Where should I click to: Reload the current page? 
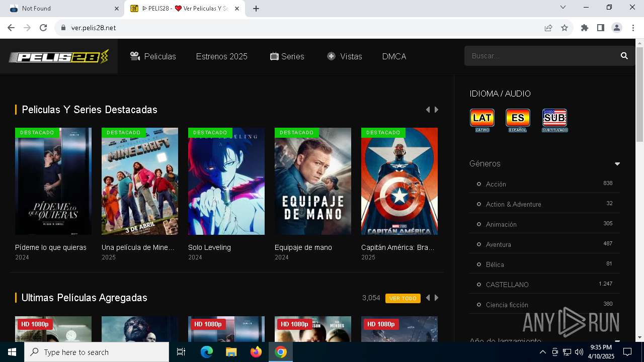pos(43,28)
